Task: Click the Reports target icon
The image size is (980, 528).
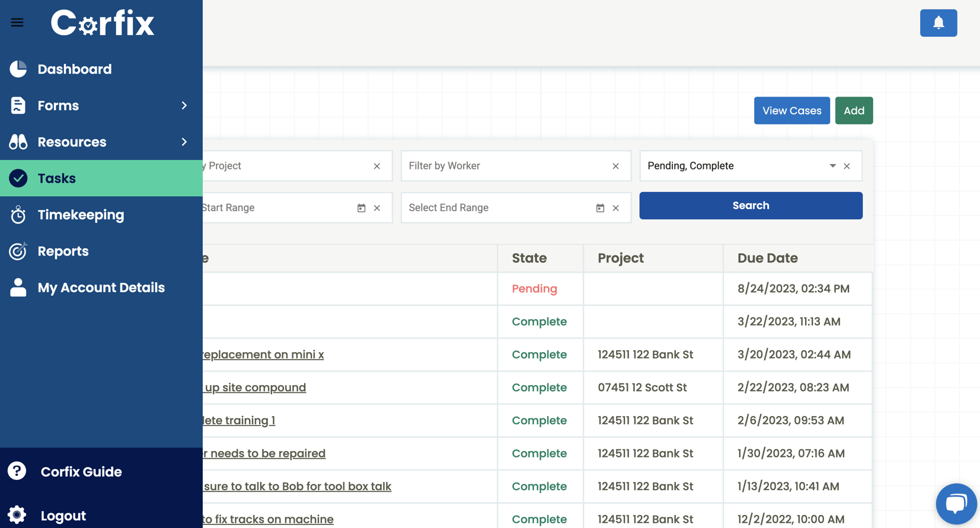Action: [x=18, y=251]
